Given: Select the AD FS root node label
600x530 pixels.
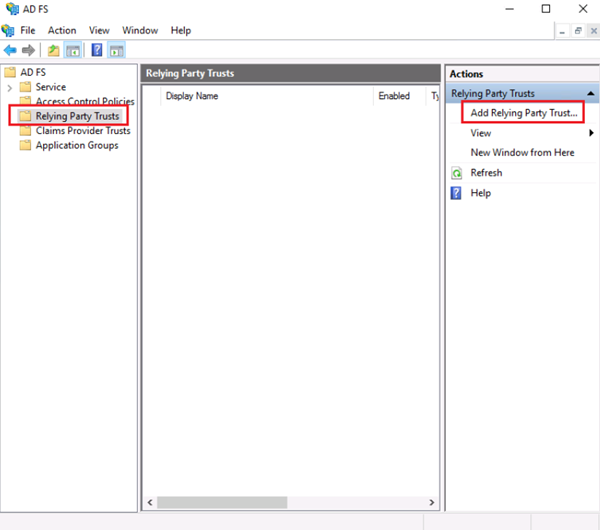Looking at the screenshot, I should coord(33,72).
